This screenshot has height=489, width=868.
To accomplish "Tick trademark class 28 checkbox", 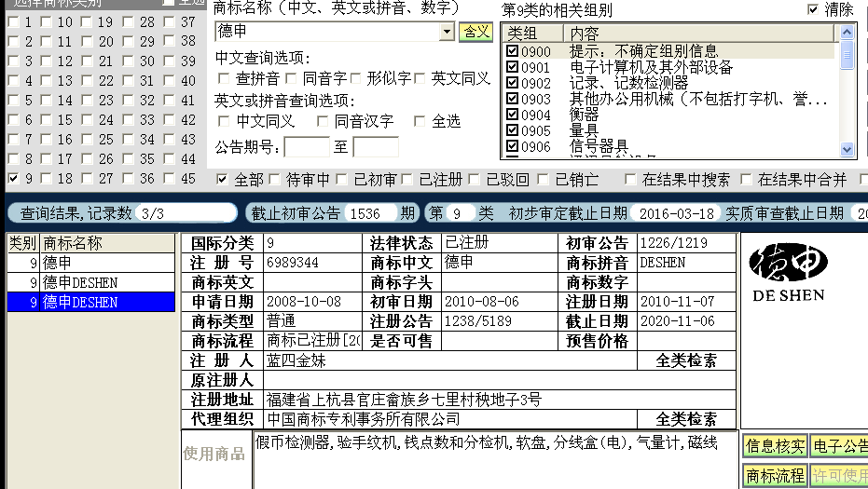I will pyautogui.click(x=128, y=22).
